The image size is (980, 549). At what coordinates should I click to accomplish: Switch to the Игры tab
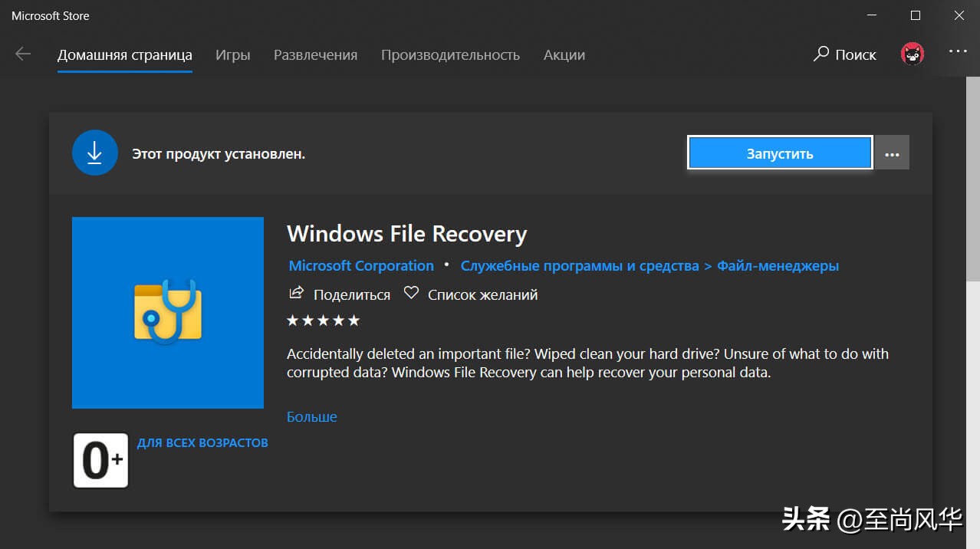232,55
